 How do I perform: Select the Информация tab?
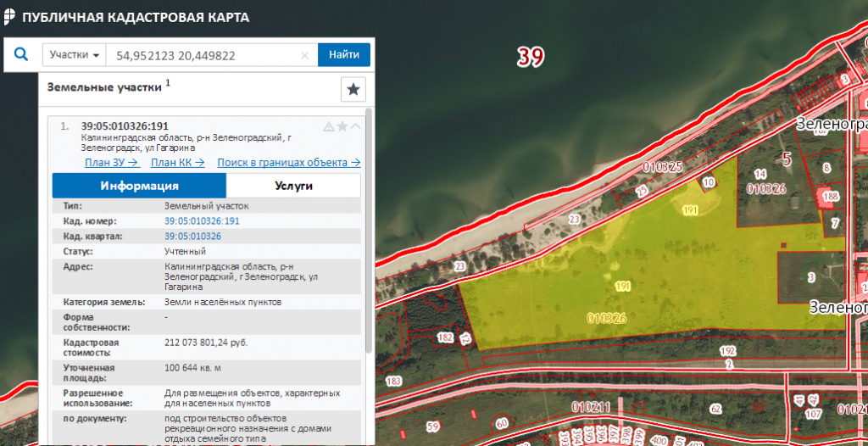point(139,186)
